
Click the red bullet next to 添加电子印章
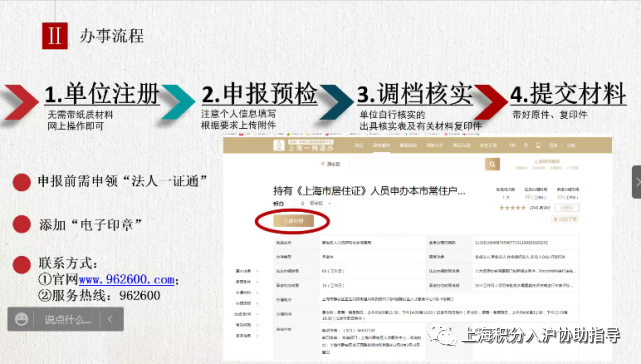point(22,224)
